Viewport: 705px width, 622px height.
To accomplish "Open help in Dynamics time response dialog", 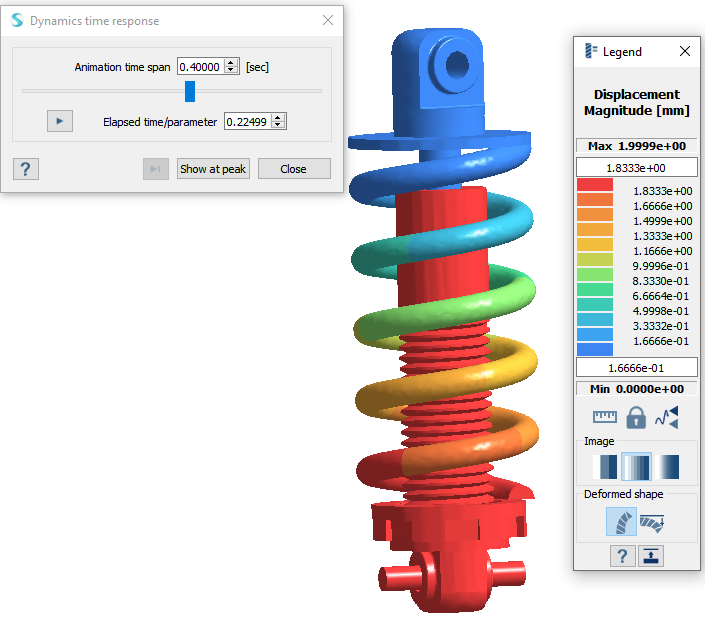I will 26,168.
